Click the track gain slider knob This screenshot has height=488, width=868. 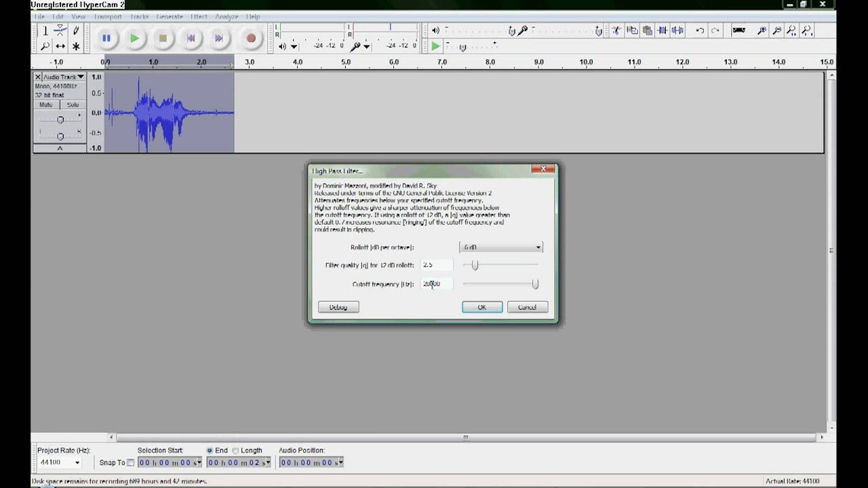pos(60,120)
